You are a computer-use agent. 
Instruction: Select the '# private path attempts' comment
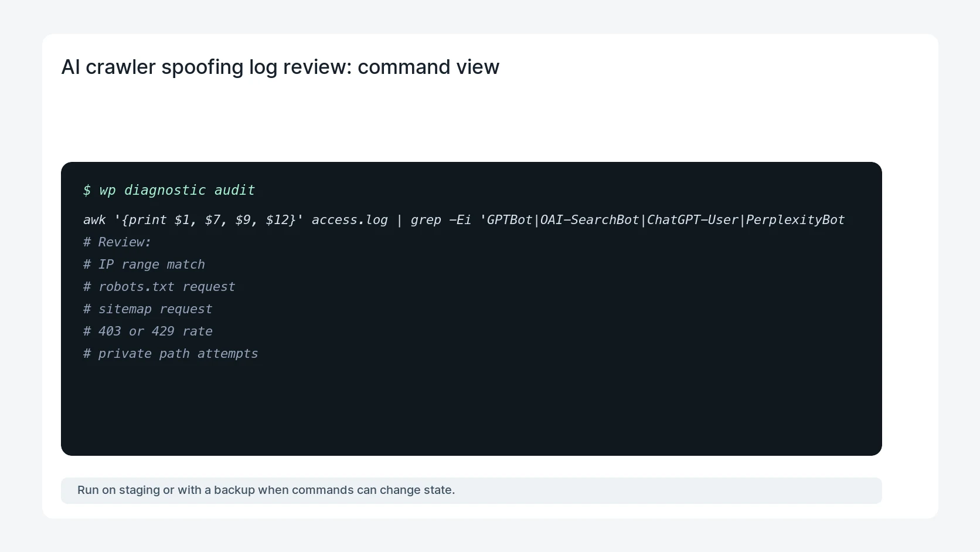(171, 354)
